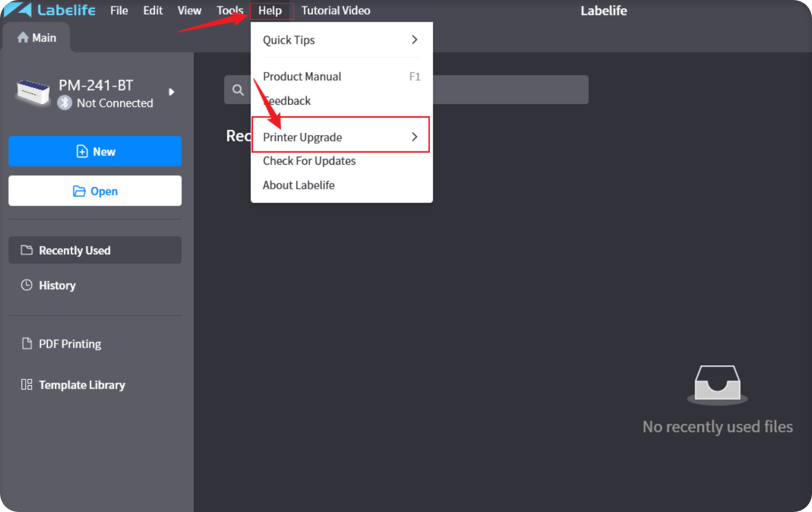812x512 pixels.
Task: Click the Open button
Action: 95,191
